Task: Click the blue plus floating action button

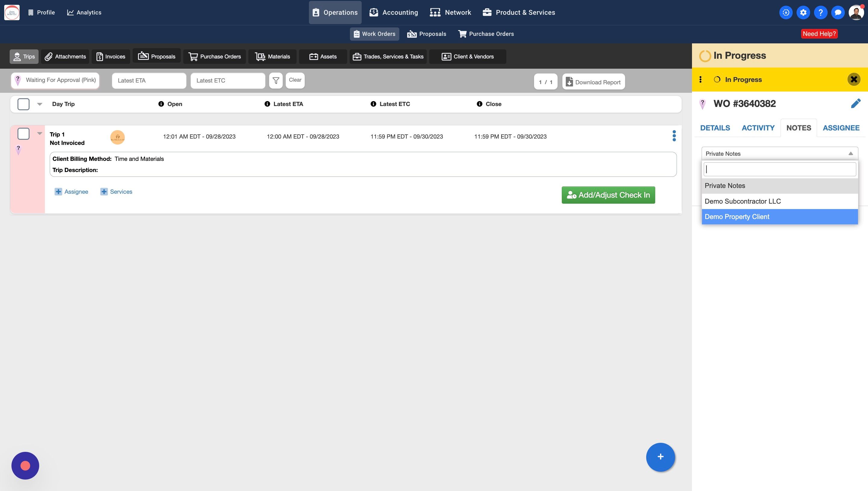Action: pos(660,457)
